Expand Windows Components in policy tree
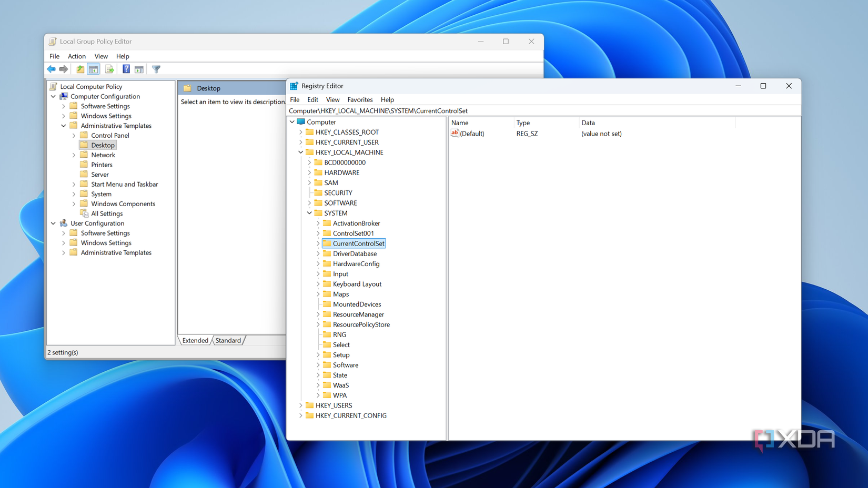 click(x=74, y=204)
